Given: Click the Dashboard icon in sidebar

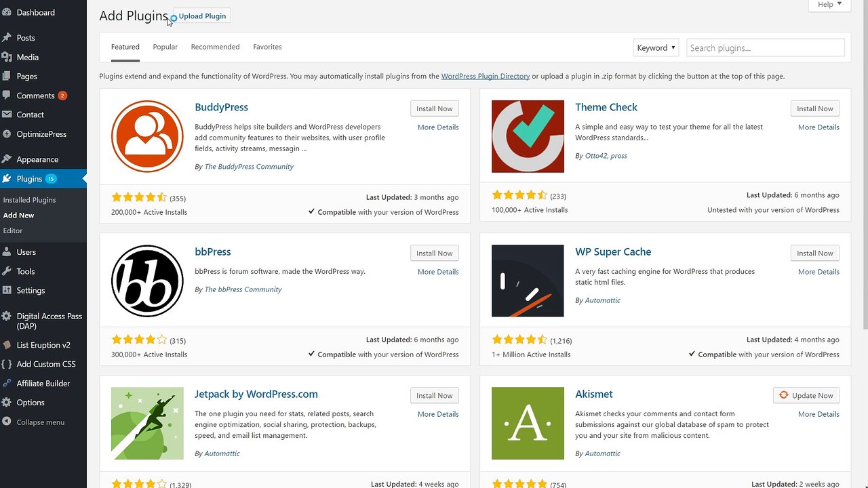Looking at the screenshot, I should pyautogui.click(x=7, y=12).
